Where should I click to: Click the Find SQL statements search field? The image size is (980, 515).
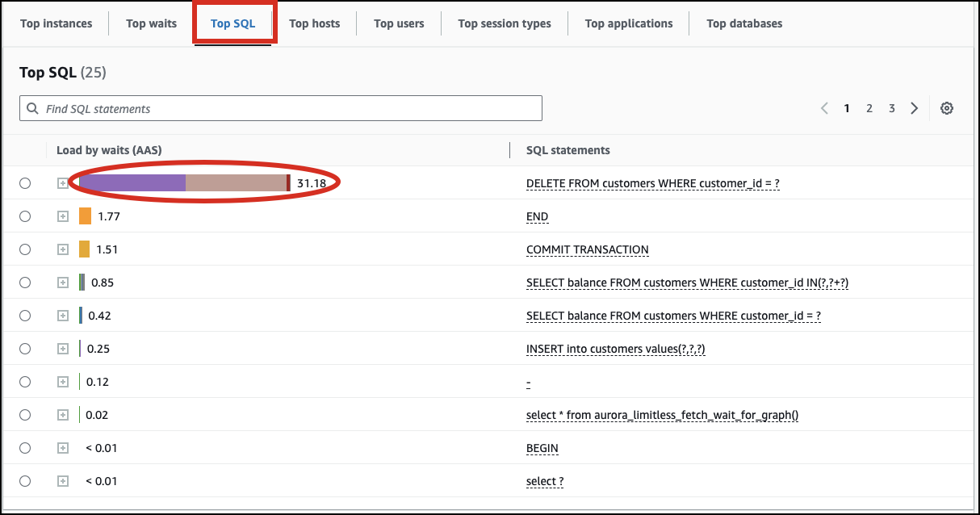click(280, 107)
